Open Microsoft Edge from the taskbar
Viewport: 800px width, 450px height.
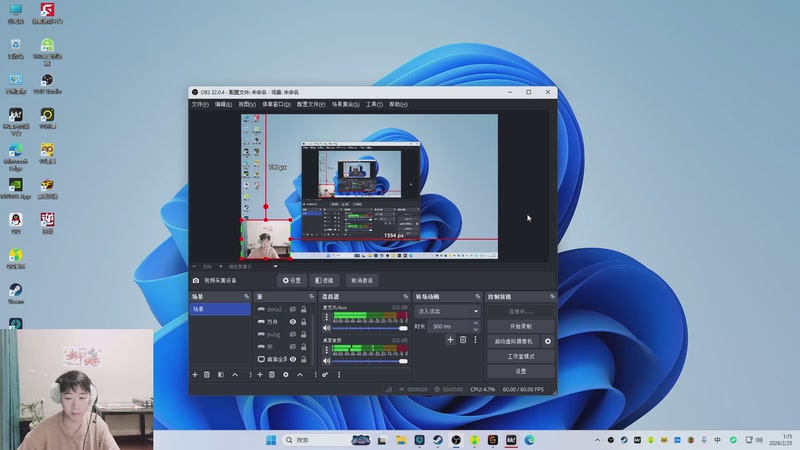[x=530, y=440]
